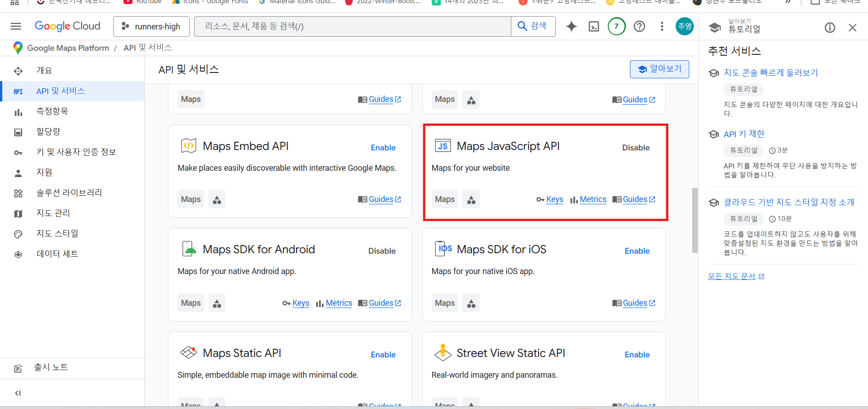The image size is (868, 409).
Task: Open the Gemini AI sparkle assistant
Action: click(572, 26)
